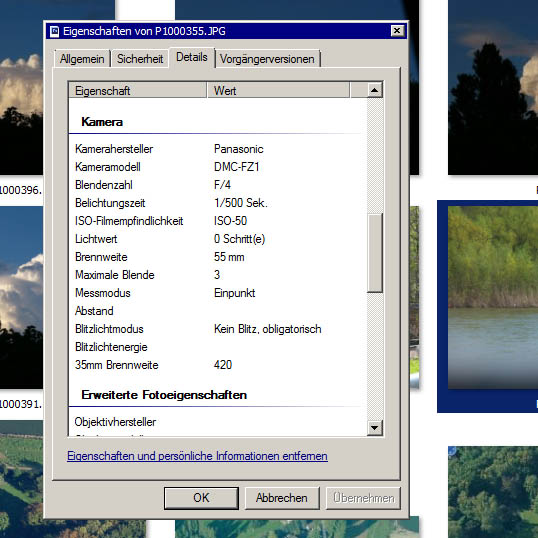Click the 420 value
The image size is (538, 538).
click(x=223, y=365)
